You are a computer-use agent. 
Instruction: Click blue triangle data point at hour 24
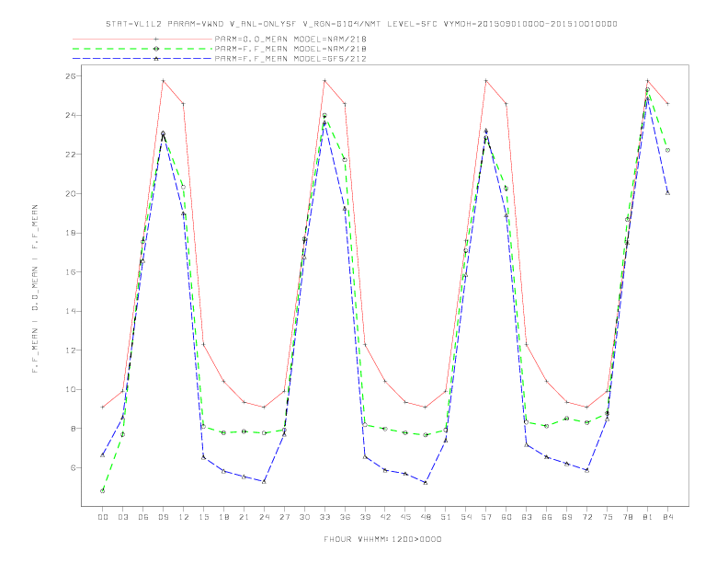click(x=264, y=482)
